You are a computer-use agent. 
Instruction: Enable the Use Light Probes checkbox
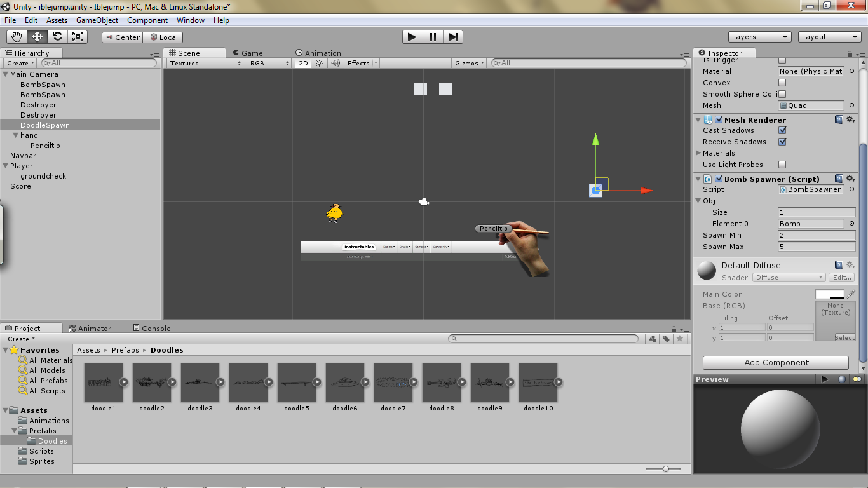(x=782, y=165)
